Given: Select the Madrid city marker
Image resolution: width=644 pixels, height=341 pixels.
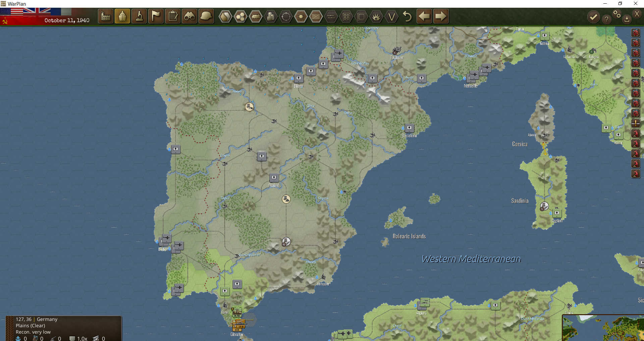Looking at the screenshot, I should (x=274, y=177).
